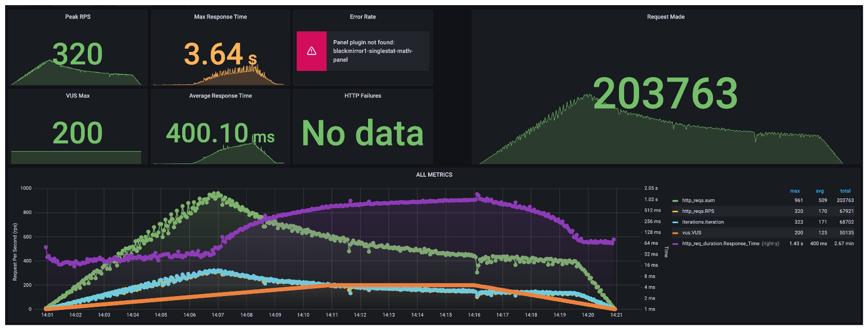Sort legend by the max column header
The image size is (868, 330).
pos(795,191)
